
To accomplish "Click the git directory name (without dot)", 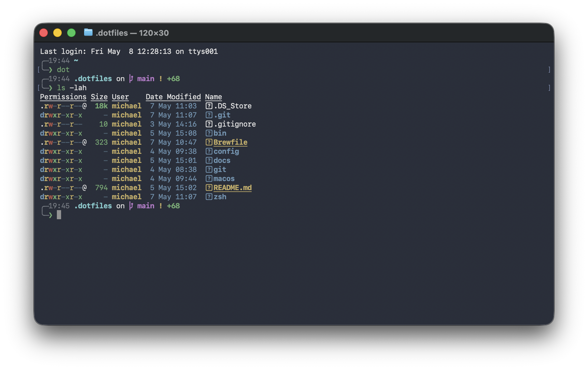I will coord(220,170).
